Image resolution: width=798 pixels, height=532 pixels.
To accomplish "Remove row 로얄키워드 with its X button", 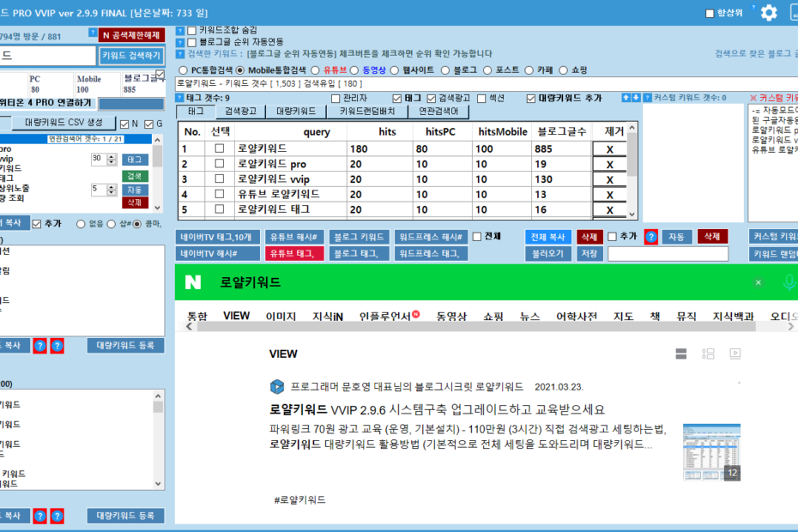I will pyautogui.click(x=610, y=149).
